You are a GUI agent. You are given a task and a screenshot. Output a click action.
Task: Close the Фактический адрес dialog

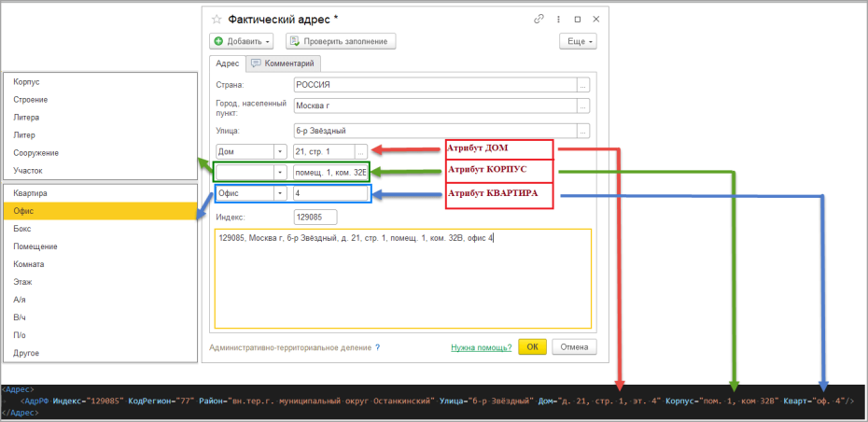tap(596, 19)
